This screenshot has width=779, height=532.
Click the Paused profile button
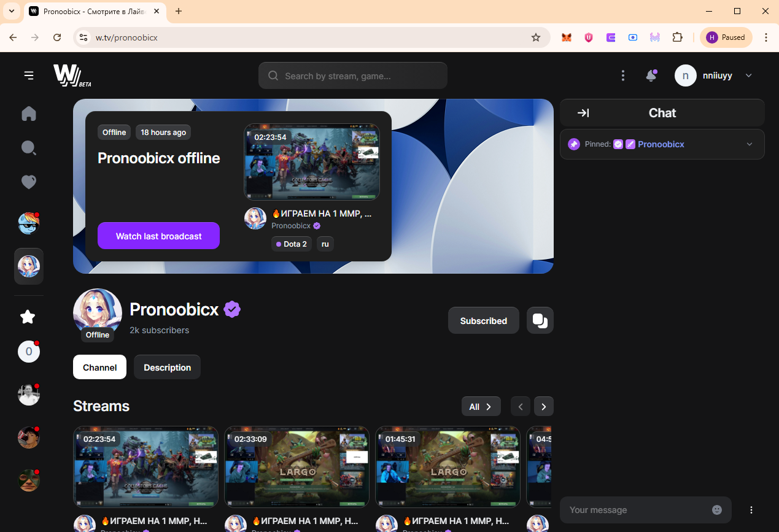pyautogui.click(x=726, y=37)
